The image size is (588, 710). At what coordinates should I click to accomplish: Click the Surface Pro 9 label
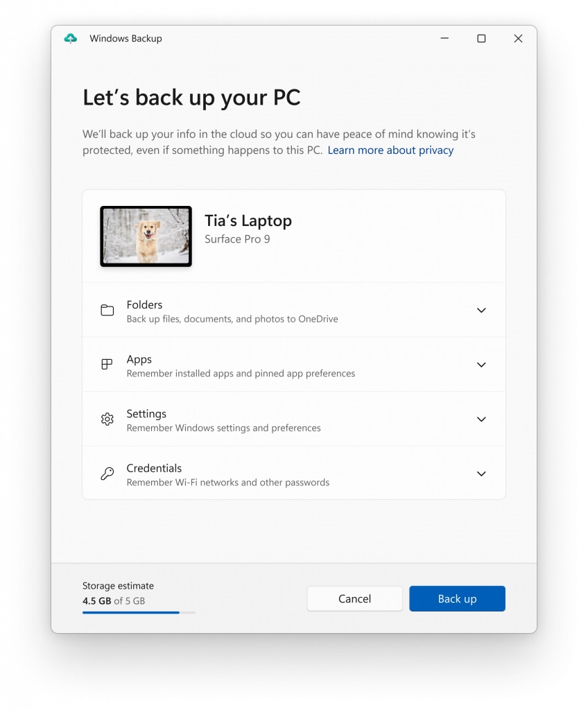point(236,241)
